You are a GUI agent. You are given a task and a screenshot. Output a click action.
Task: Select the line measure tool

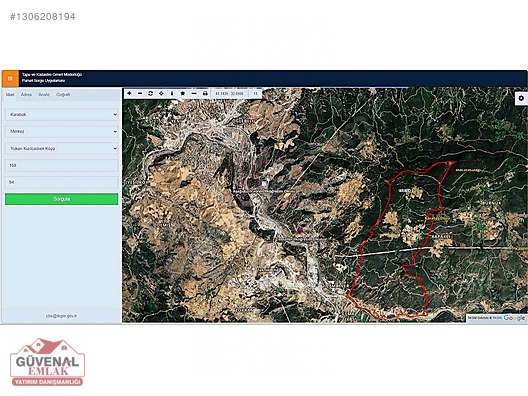pos(194,93)
